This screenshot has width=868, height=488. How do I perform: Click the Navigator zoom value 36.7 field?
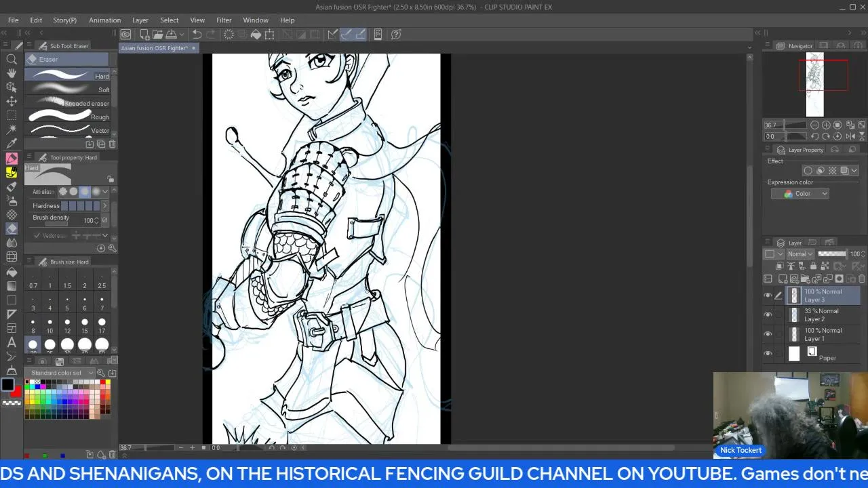click(771, 125)
